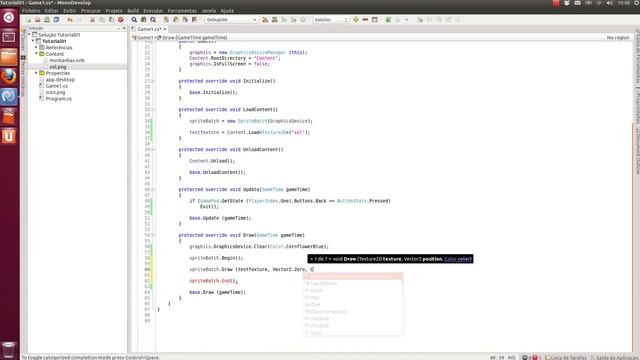Open the No region selector

[618, 38]
